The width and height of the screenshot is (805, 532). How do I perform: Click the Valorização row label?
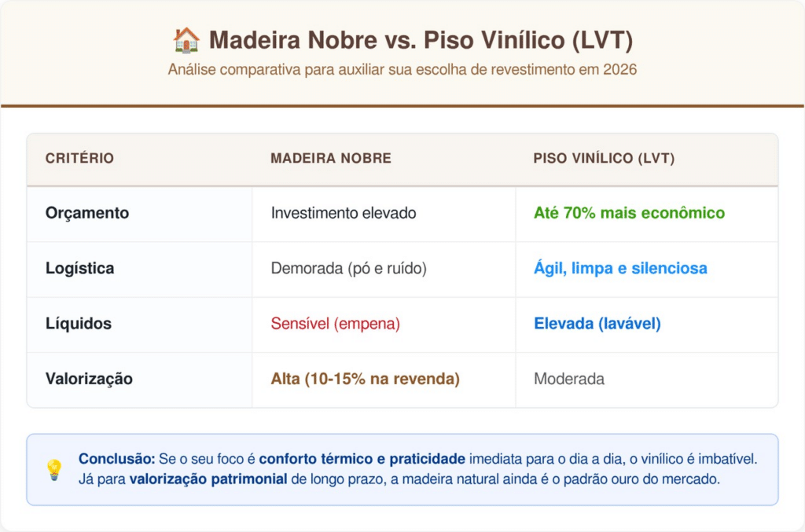coord(89,379)
